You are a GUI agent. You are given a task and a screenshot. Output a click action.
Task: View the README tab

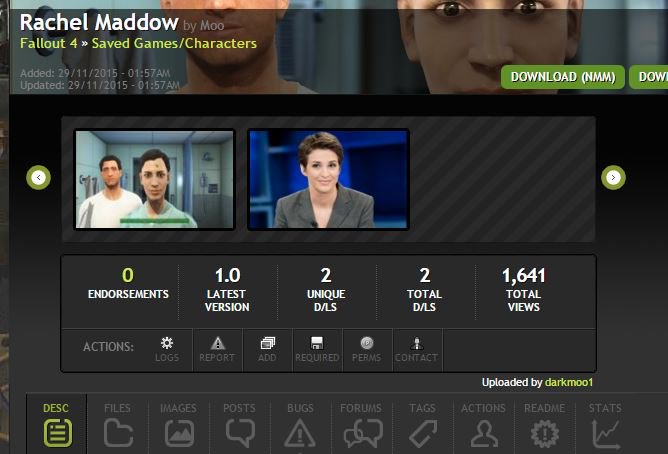point(544,425)
